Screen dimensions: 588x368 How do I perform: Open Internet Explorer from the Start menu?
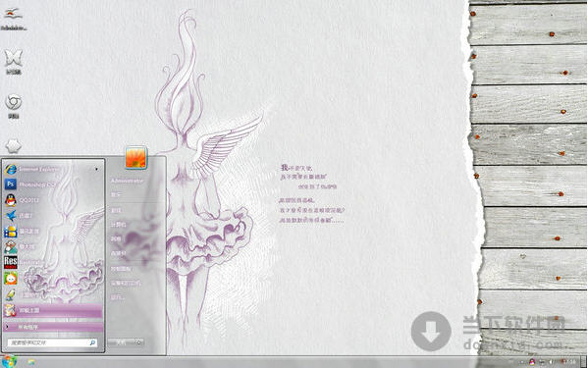click(x=52, y=170)
